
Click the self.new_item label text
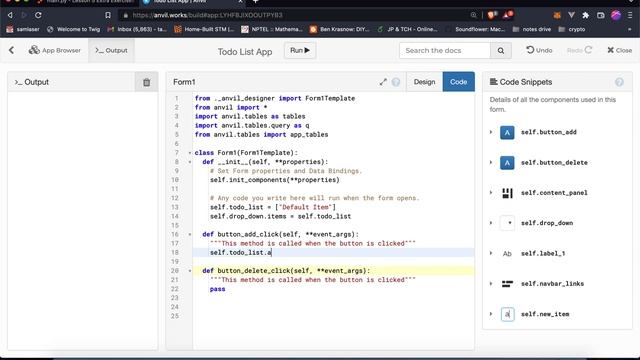[545, 314]
